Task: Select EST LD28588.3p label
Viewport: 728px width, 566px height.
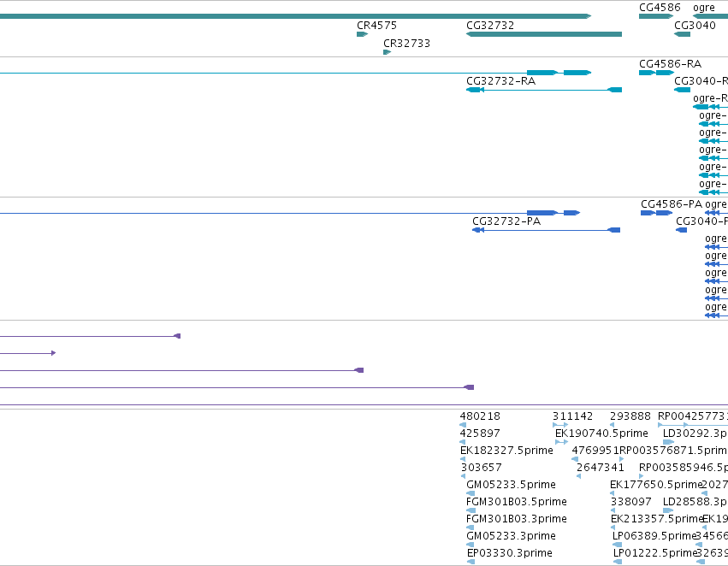Action: pyautogui.click(x=695, y=502)
